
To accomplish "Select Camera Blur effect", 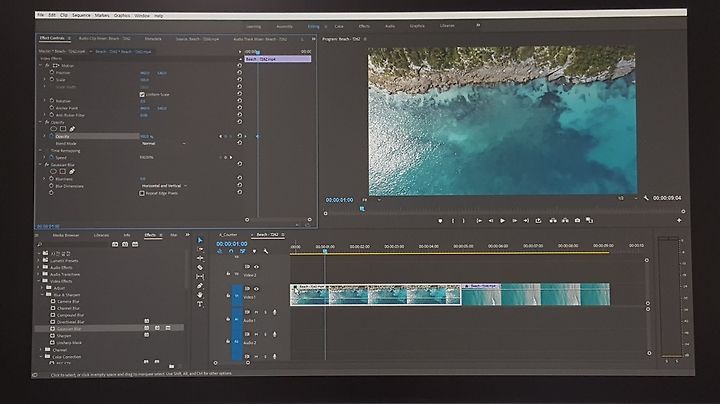I will [x=68, y=302].
